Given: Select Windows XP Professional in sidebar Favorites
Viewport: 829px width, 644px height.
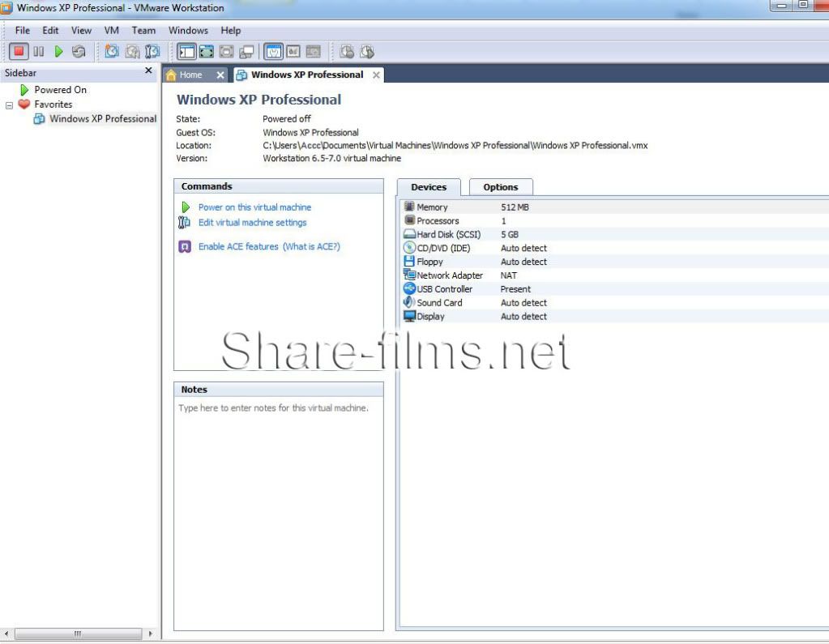Looking at the screenshot, I should 103,119.
